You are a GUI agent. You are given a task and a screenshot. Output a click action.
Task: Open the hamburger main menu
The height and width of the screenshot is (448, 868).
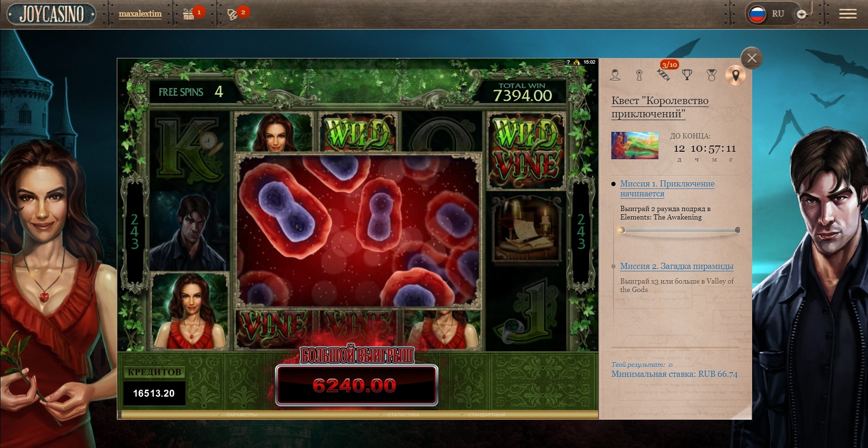click(x=848, y=14)
